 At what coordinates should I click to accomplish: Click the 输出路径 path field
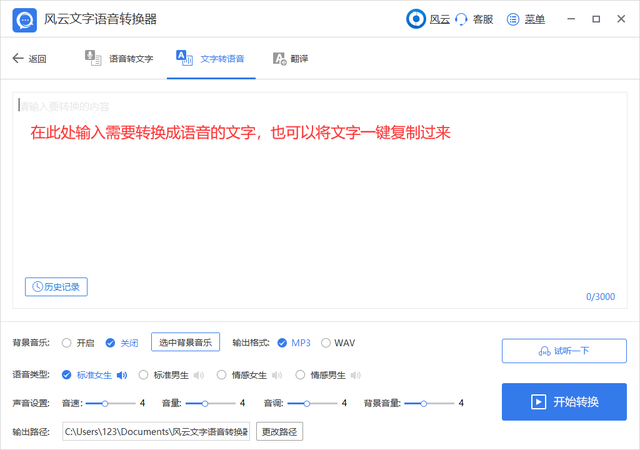(x=156, y=432)
